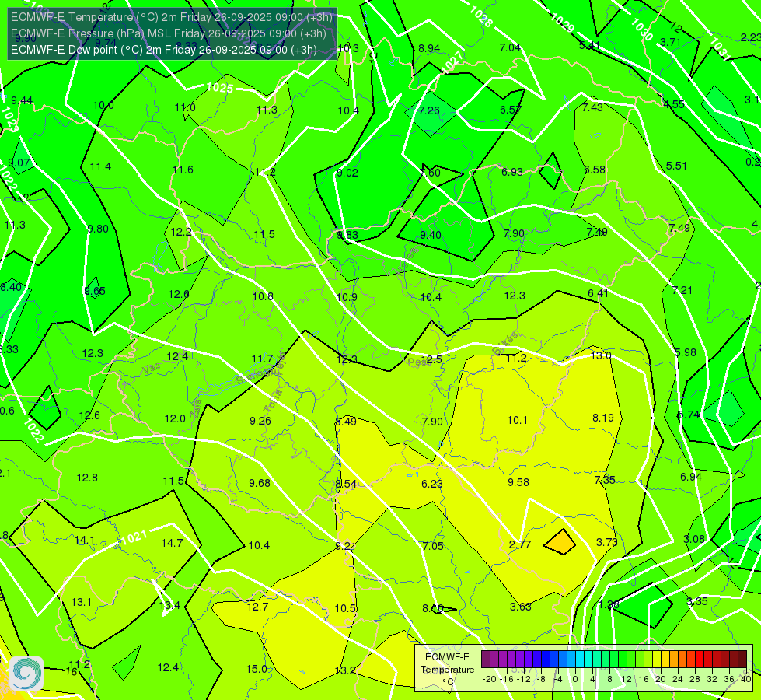
Task: Click the dew point value 6.94
Action: click(x=690, y=477)
